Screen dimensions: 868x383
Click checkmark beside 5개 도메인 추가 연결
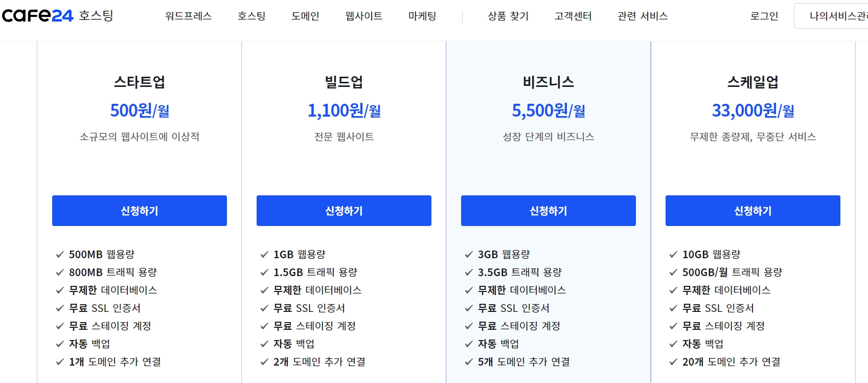pos(468,362)
